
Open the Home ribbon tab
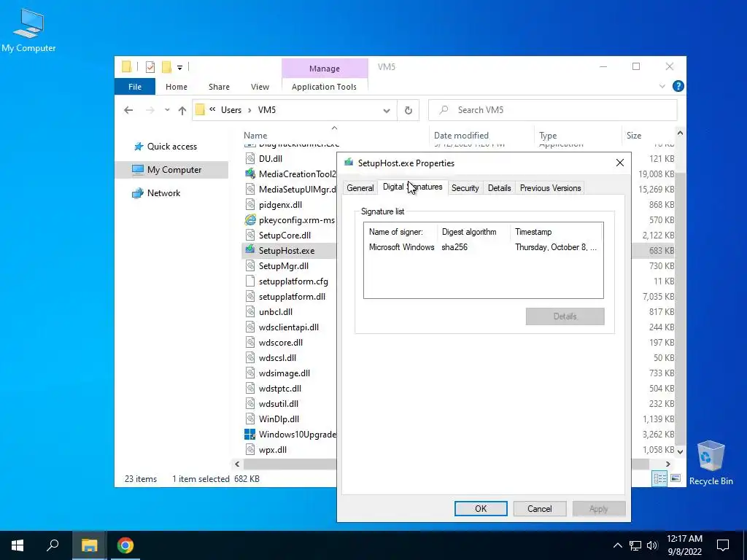177,87
